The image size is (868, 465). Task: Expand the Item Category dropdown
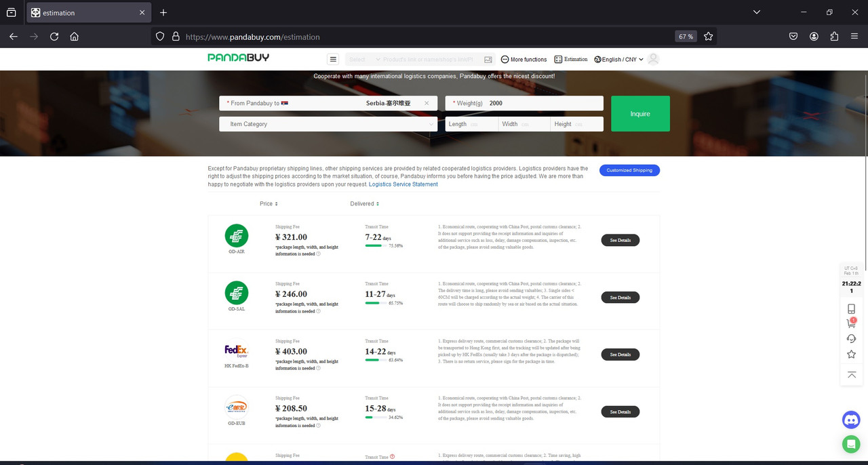click(328, 124)
